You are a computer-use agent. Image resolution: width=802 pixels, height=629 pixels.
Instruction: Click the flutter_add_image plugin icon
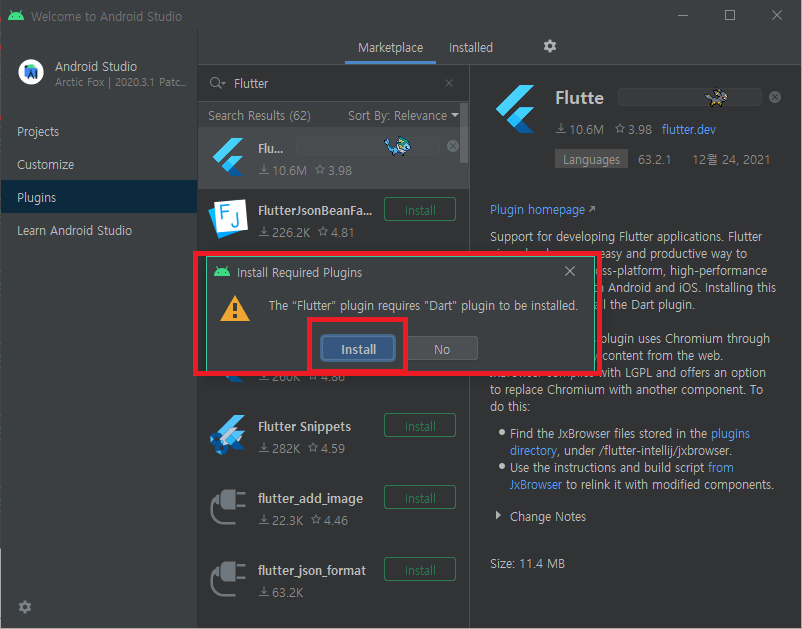[x=228, y=507]
